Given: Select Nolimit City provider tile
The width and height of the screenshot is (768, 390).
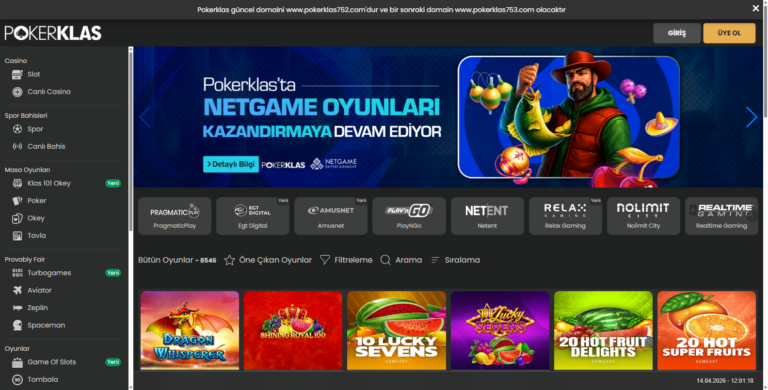Looking at the screenshot, I should click(644, 216).
